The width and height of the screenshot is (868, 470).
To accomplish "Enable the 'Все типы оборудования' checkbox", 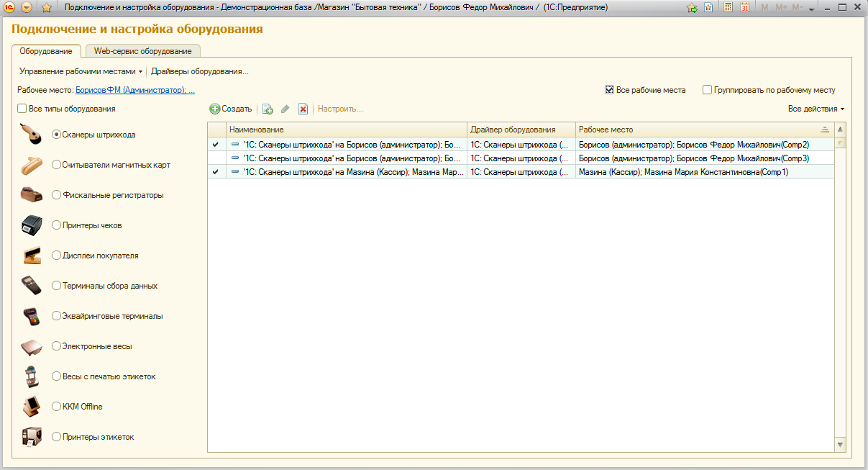I will (x=22, y=109).
